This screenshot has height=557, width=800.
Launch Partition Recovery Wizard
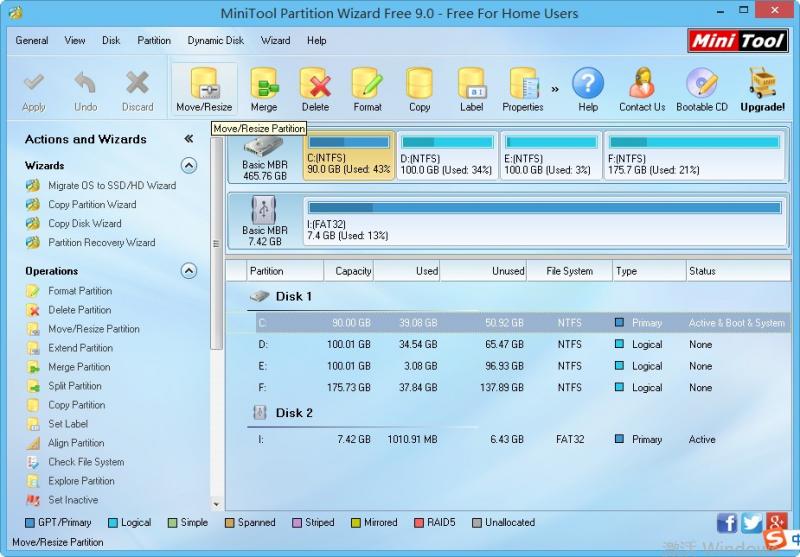tap(90, 242)
